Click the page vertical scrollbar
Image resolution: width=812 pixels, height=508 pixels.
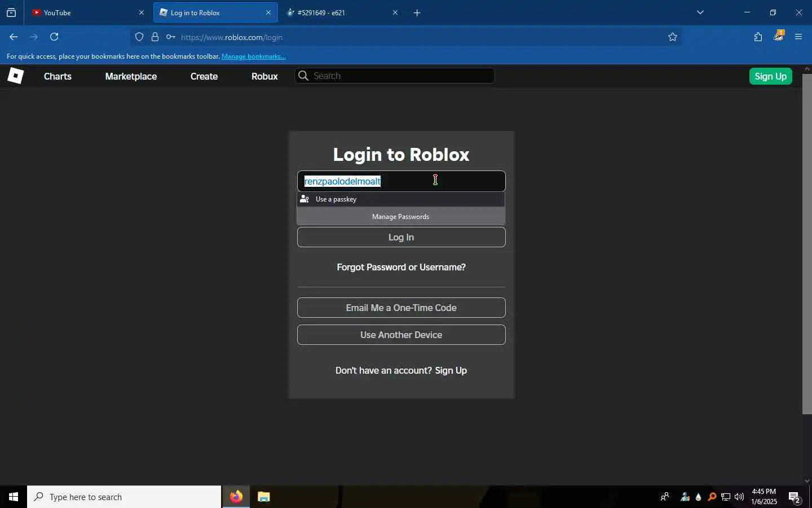(807, 243)
